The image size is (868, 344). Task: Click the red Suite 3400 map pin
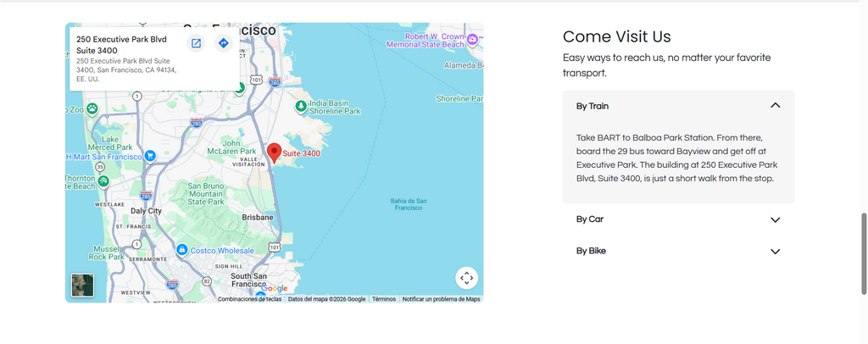(x=274, y=153)
